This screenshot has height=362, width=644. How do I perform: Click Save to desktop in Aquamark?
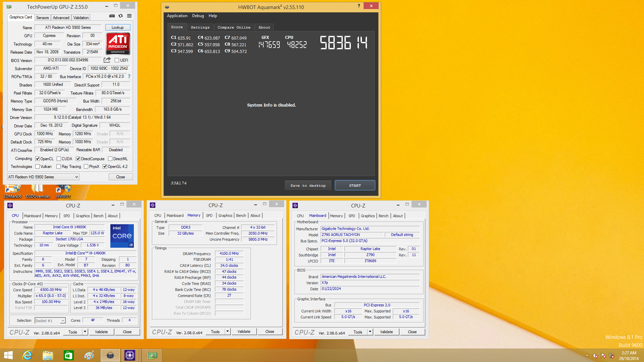point(308,185)
